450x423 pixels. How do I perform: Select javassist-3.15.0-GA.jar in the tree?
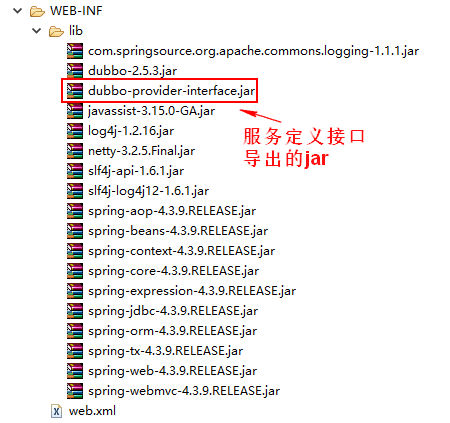click(x=151, y=111)
